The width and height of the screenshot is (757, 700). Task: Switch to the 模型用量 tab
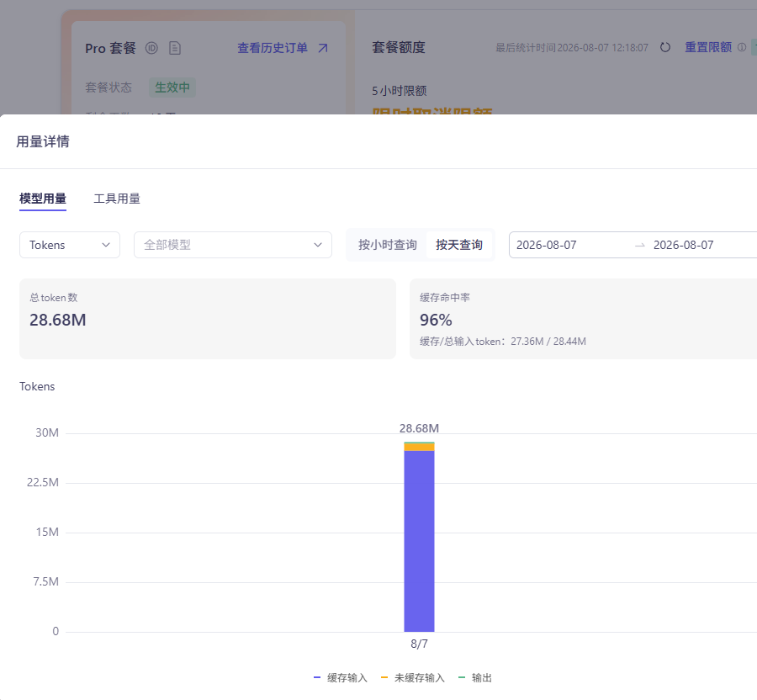(x=43, y=199)
